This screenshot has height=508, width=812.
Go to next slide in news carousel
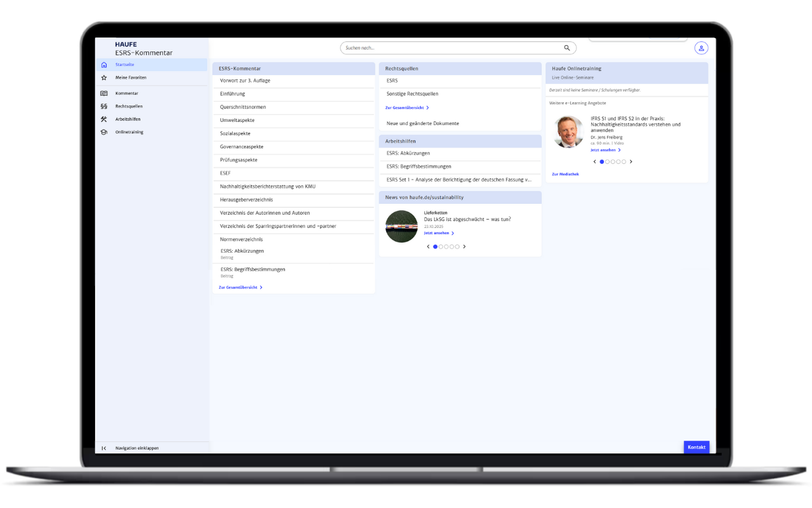464,246
